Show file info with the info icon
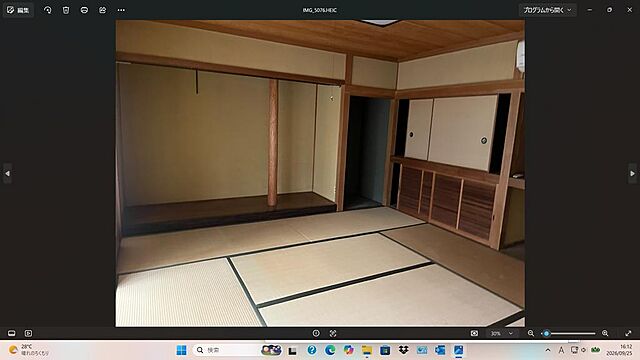 click(316, 333)
